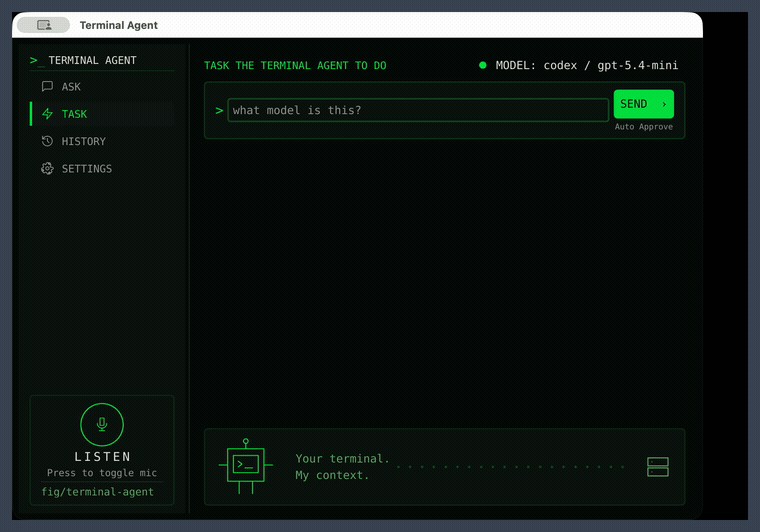Click the ASK speech bubble icon
This screenshot has height=532, width=760.
pyautogui.click(x=47, y=87)
